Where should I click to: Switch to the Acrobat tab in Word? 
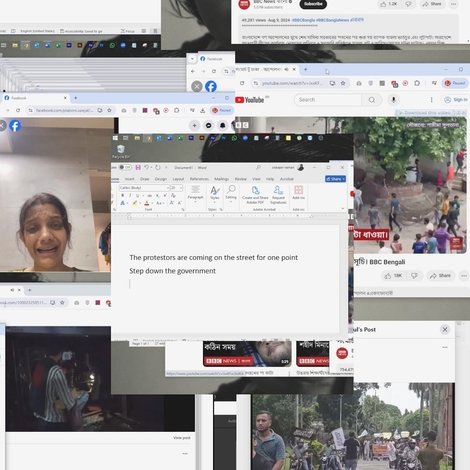coord(287,179)
